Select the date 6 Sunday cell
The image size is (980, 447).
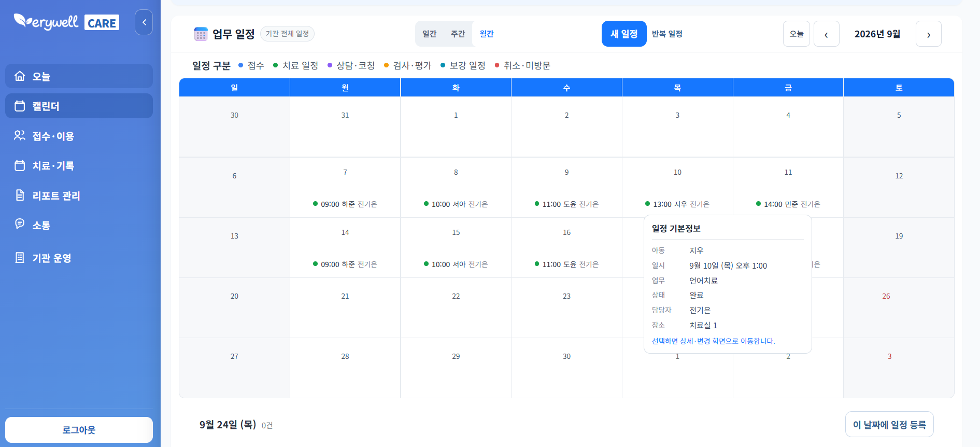(x=234, y=187)
